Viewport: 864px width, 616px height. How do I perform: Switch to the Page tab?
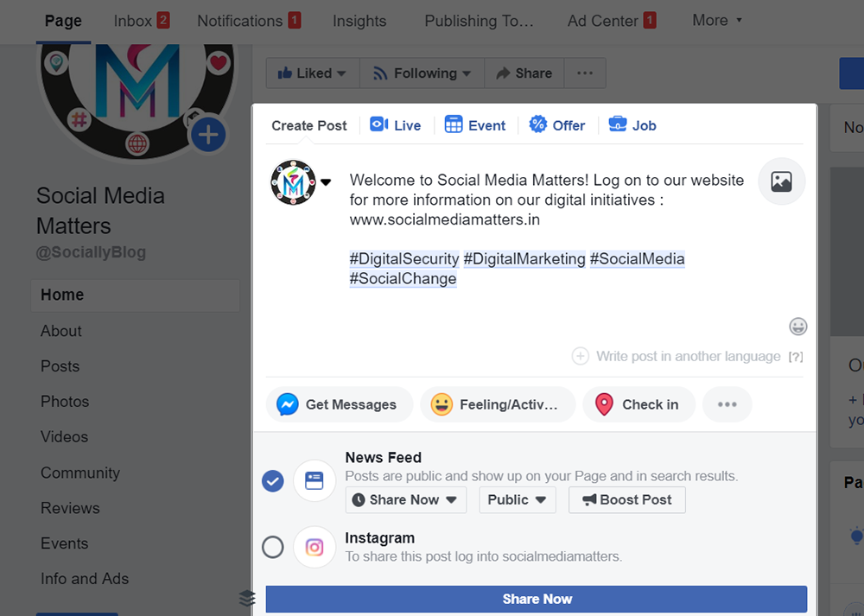pyautogui.click(x=63, y=21)
